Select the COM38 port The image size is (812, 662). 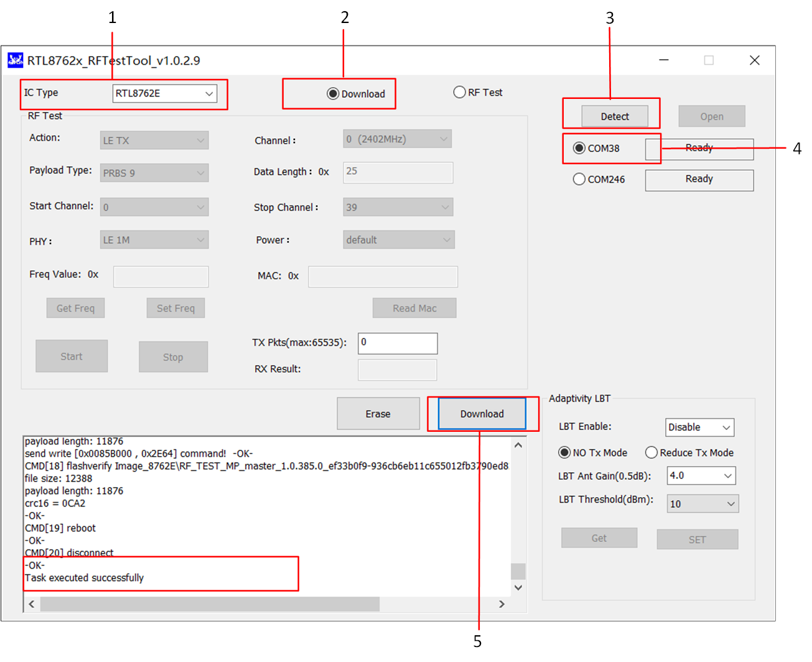point(579,148)
